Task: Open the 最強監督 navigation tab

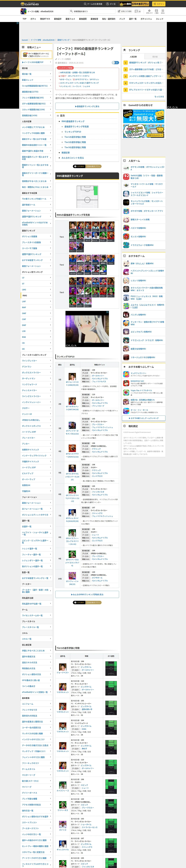Action: pos(94,19)
